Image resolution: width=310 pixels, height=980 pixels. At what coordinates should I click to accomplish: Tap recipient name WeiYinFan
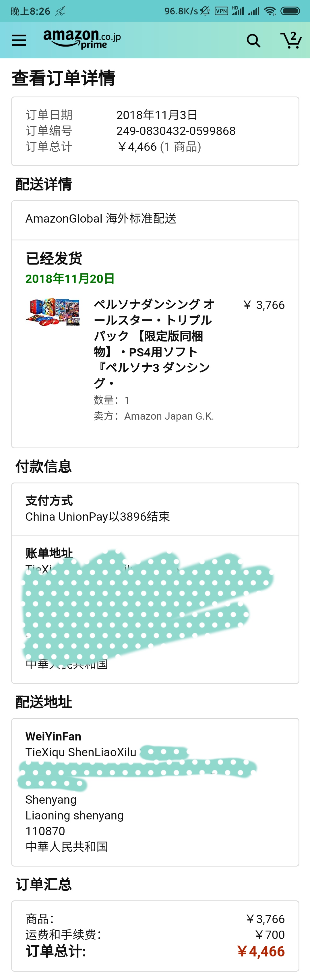53,736
